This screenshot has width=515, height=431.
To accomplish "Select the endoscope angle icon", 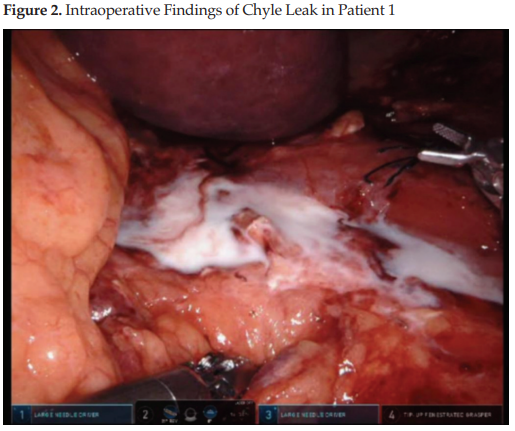I will [x=170, y=413].
